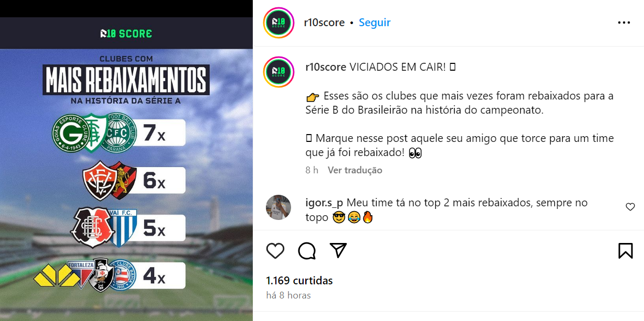644x321 pixels.
Task: Open comments with the speech bubble icon
Action: [307, 251]
